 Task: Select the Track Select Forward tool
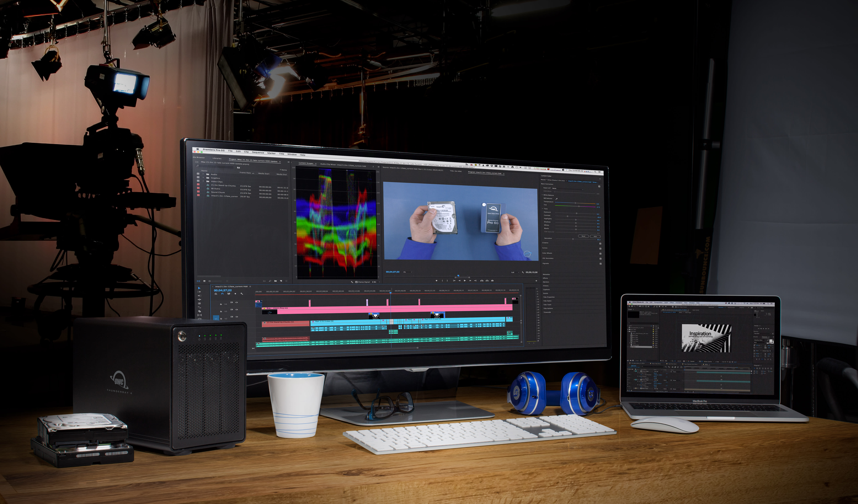click(199, 292)
